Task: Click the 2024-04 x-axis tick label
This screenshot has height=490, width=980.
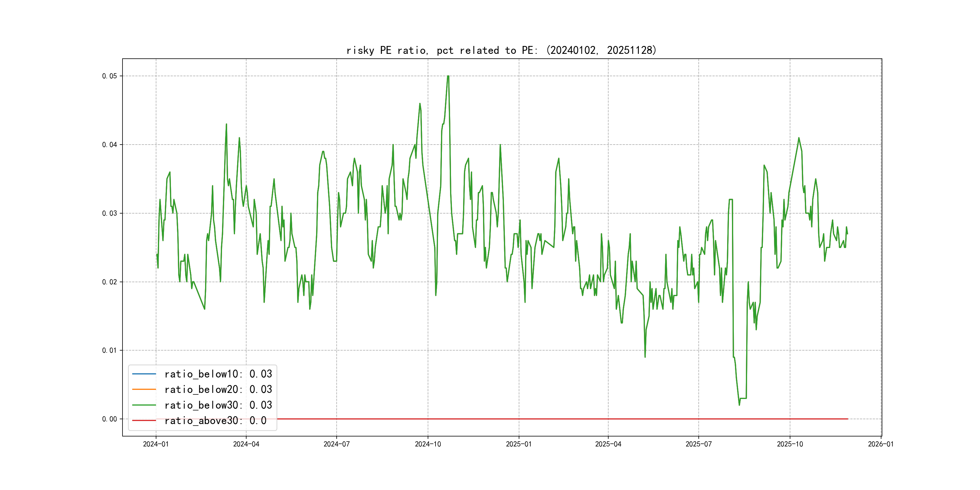Action: coord(246,444)
